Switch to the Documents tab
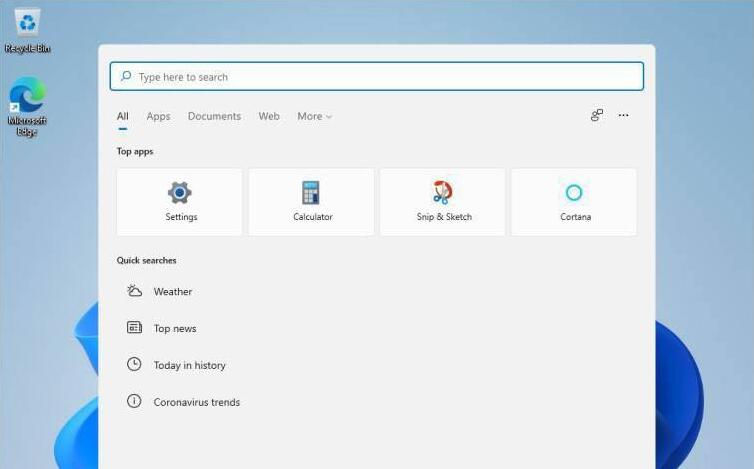Viewport: 754px width, 469px height. tap(214, 116)
